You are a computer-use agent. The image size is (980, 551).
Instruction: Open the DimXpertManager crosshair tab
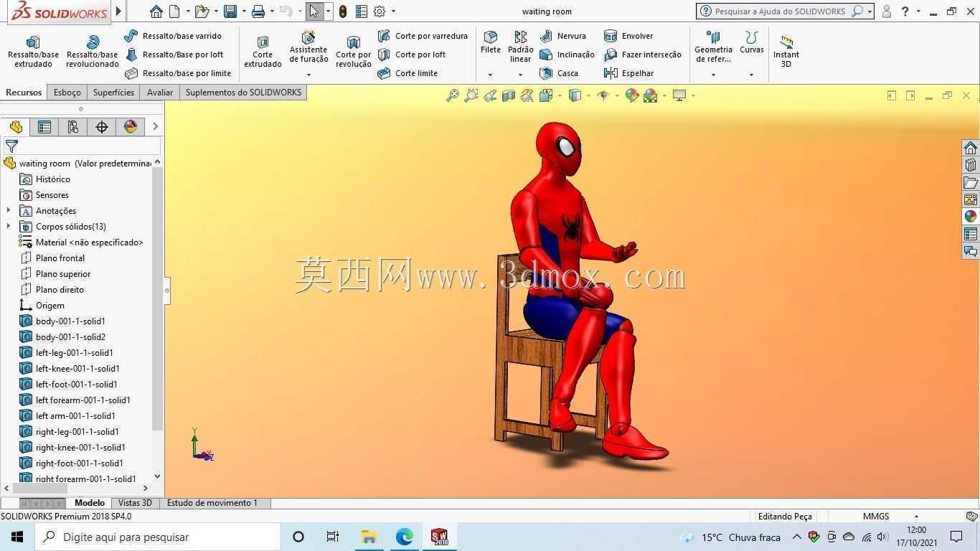tap(102, 127)
